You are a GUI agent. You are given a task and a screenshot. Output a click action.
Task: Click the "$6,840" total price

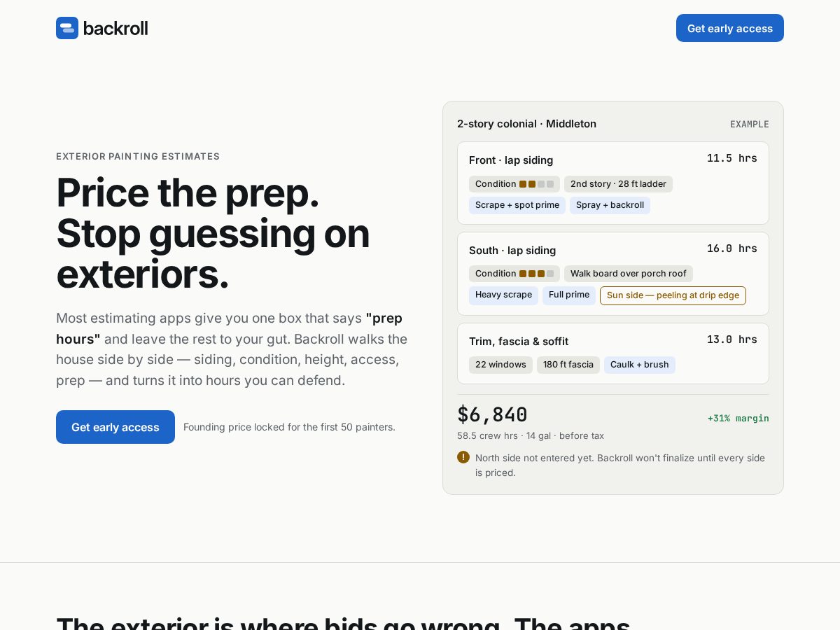(x=492, y=415)
